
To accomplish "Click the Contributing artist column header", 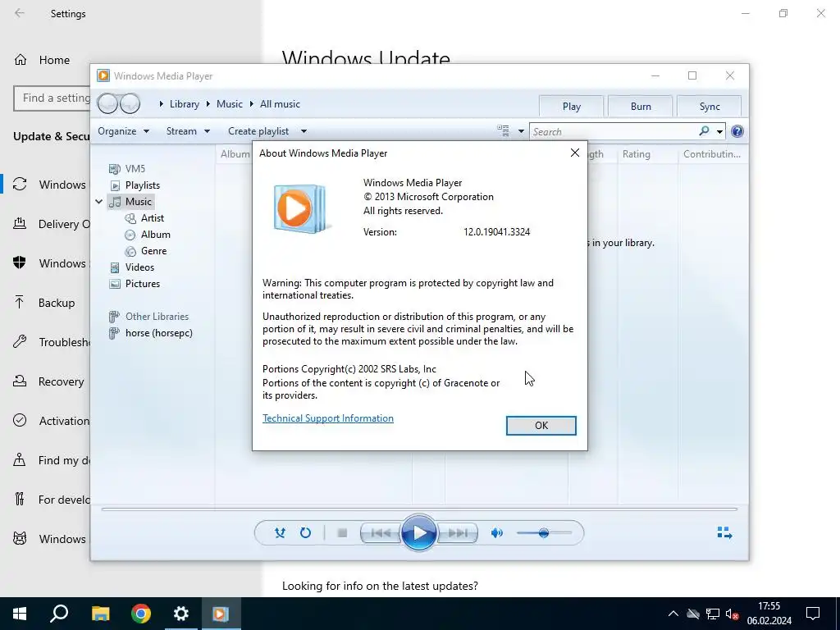I will click(712, 153).
